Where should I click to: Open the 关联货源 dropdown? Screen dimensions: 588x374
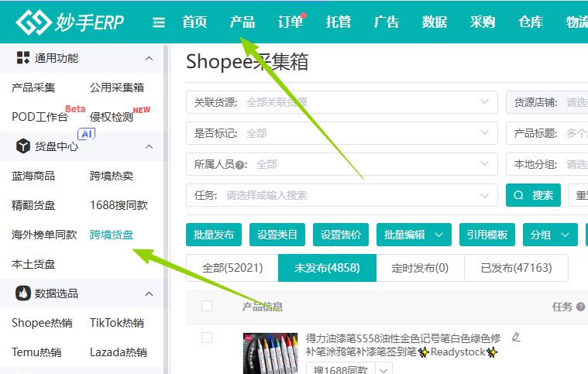342,102
